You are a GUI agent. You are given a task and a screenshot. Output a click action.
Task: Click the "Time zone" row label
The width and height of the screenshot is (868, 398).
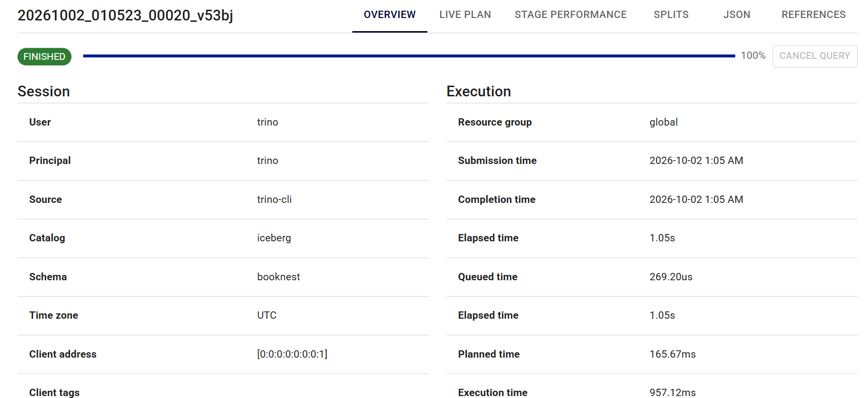[53, 315]
